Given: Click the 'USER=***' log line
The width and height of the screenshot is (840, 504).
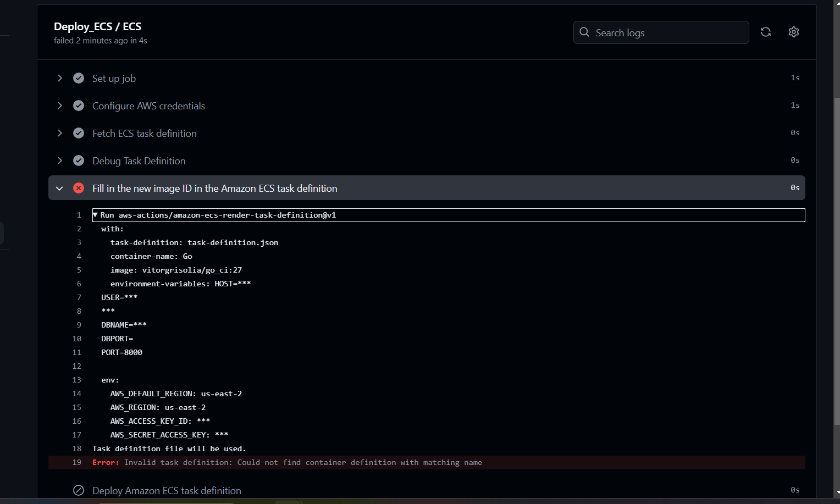Looking at the screenshot, I should click(x=119, y=297).
